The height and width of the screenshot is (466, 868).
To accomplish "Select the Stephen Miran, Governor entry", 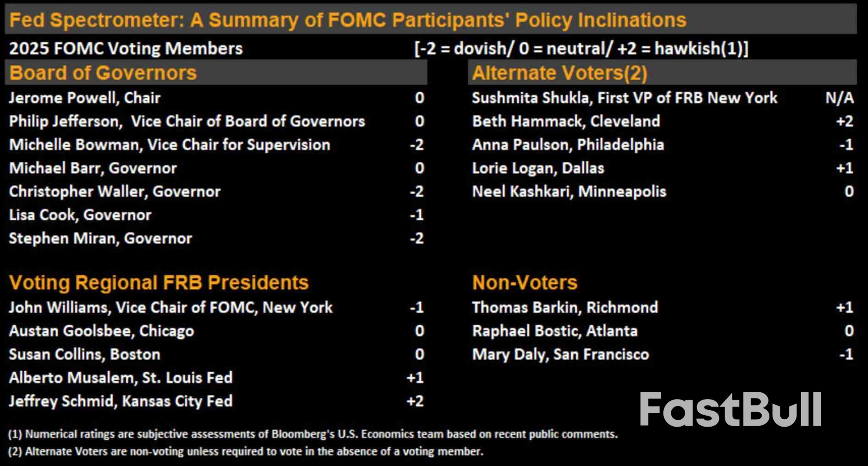I will click(100, 238).
